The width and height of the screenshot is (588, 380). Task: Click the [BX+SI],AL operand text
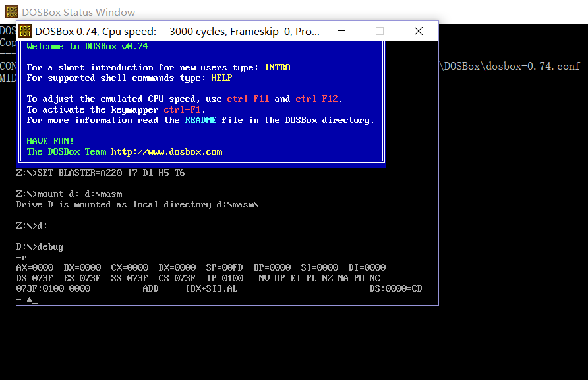pos(212,289)
